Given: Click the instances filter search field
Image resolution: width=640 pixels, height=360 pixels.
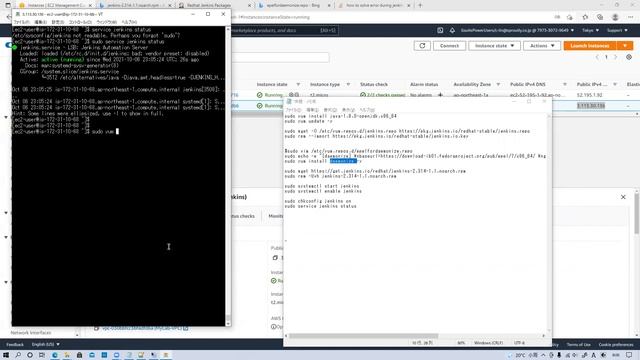Looking at the screenshot, I should tap(280, 57).
